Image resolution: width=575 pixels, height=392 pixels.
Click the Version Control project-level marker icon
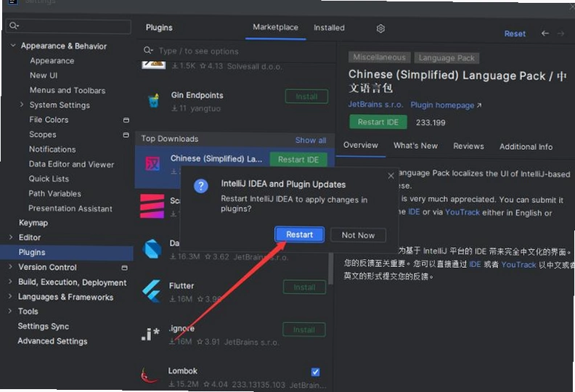[x=125, y=268]
